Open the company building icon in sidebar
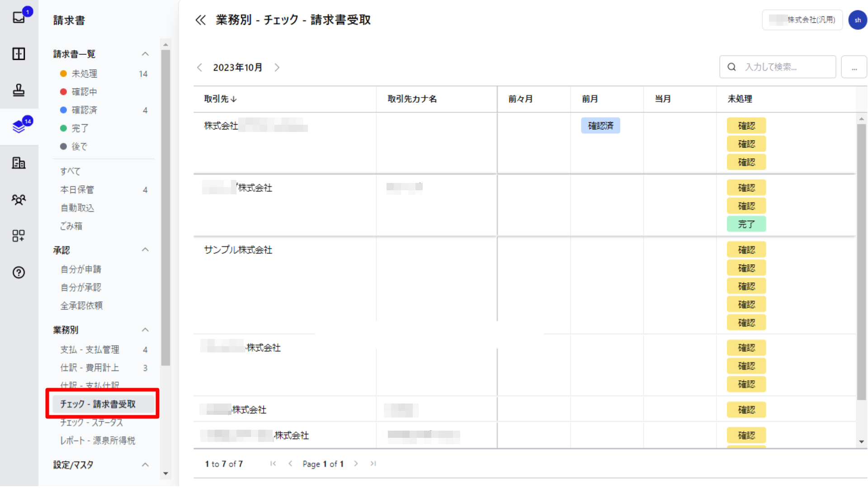Image resolution: width=868 pixels, height=488 pixels. [x=19, y=163]
